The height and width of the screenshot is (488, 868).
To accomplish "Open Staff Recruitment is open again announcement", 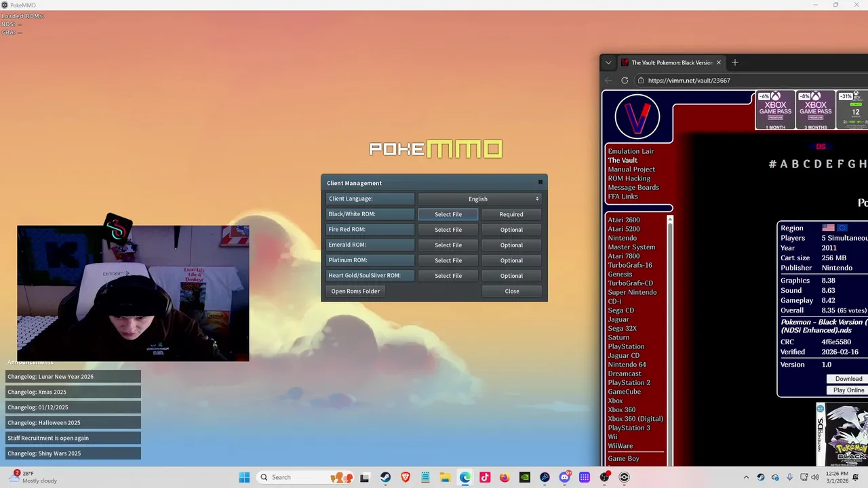I will click(73, 438).
